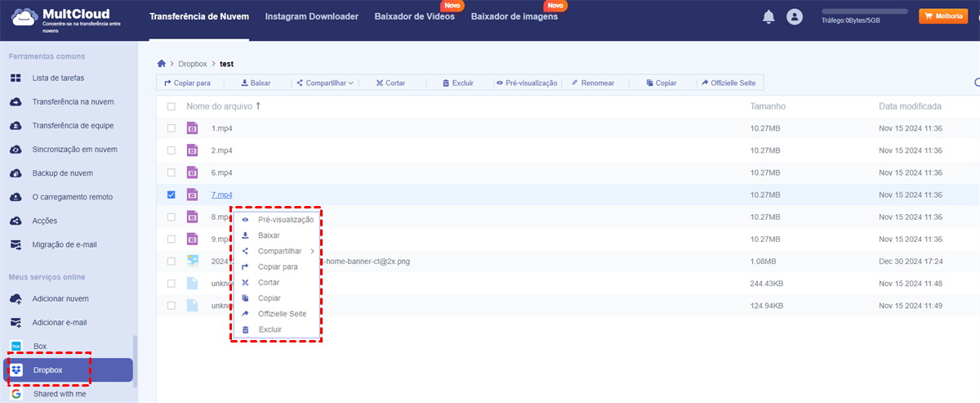Open the 7.mp4 file link

[221, 195]
